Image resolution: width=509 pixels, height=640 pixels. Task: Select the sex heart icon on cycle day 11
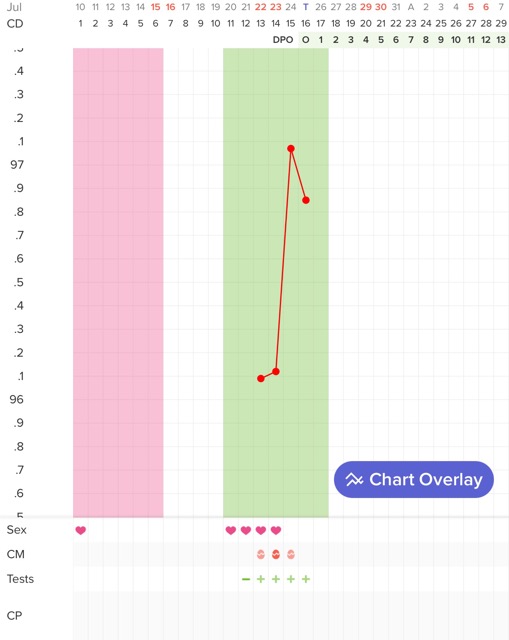click(231, 530)
